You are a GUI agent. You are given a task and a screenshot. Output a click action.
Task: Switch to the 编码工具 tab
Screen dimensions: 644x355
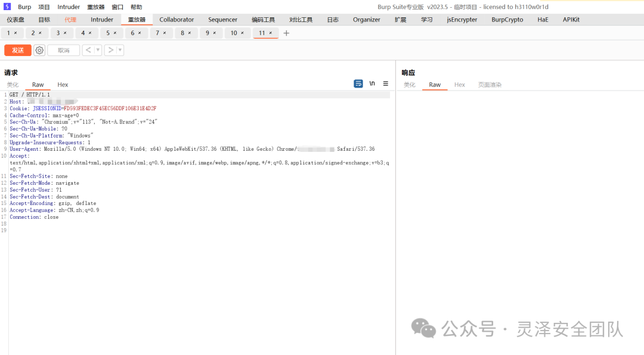pyautogui.click(x=264, y=20)
